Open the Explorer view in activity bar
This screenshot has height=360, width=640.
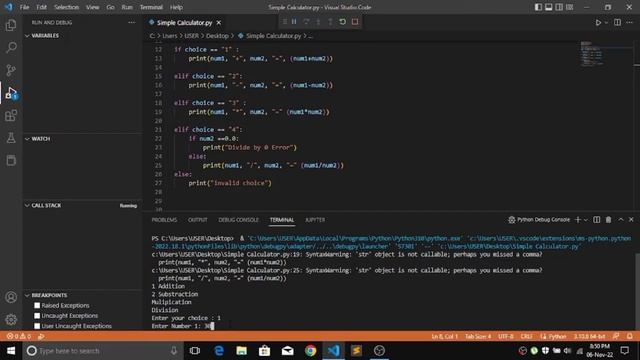[11, 25]
